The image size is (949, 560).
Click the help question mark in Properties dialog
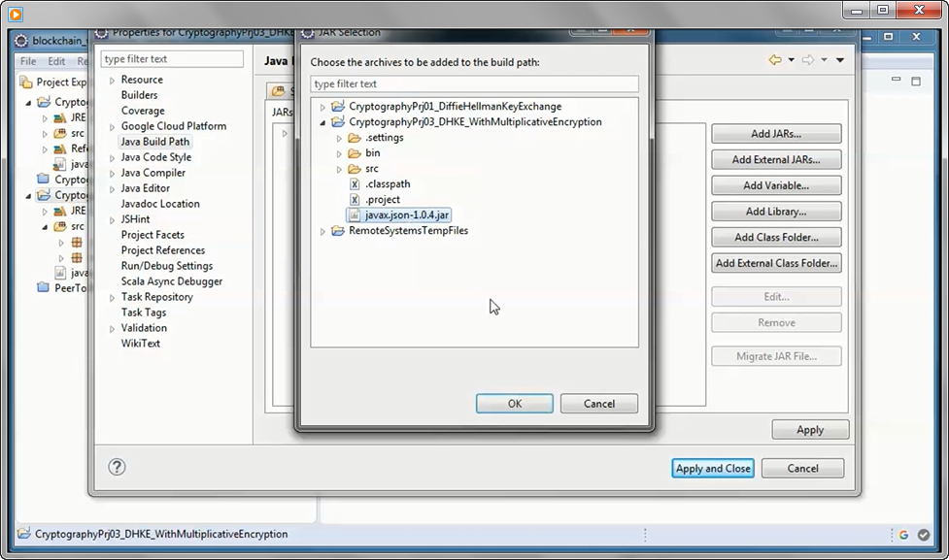[117, 467]
